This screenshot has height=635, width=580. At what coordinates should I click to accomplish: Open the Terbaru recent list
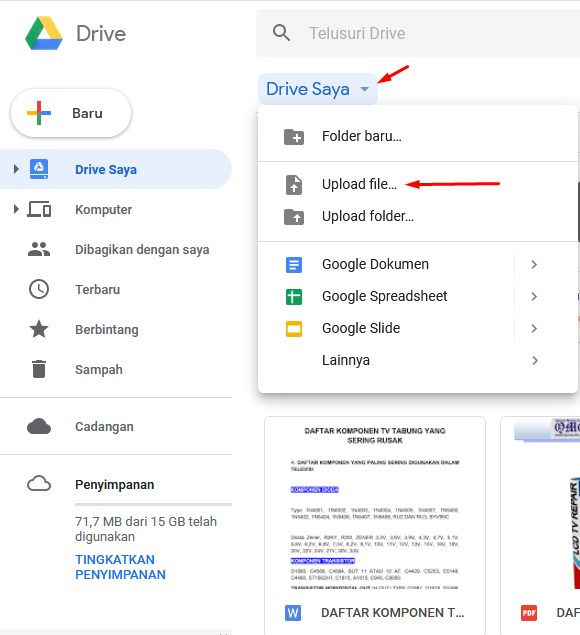[98, 290]
